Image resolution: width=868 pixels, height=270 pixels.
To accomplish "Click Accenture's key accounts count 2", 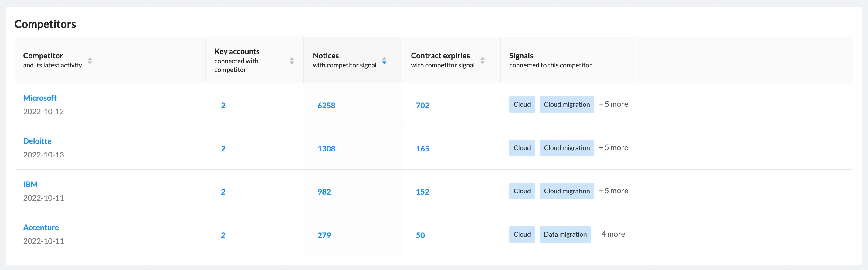I will (x=223, y=235).
